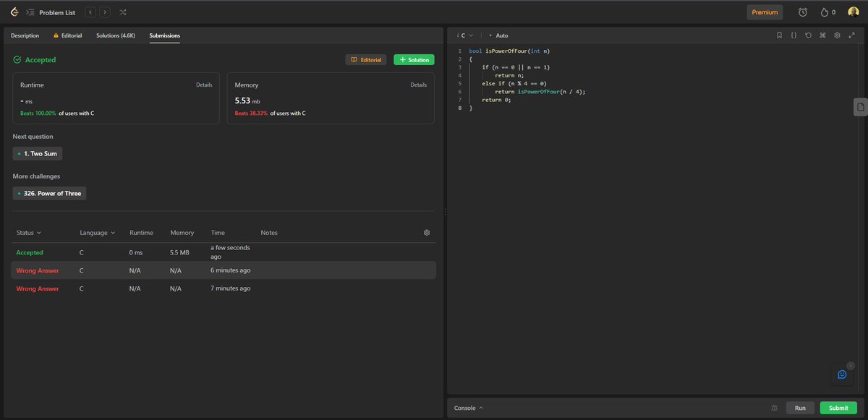
Task: Click the LeetCode logo in the top bar
Action: [14, 12]
